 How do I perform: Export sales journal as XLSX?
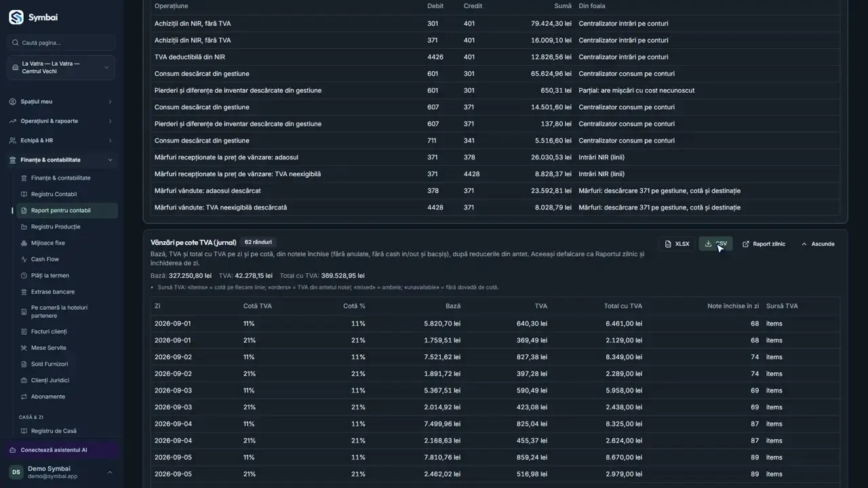[677, 244]
